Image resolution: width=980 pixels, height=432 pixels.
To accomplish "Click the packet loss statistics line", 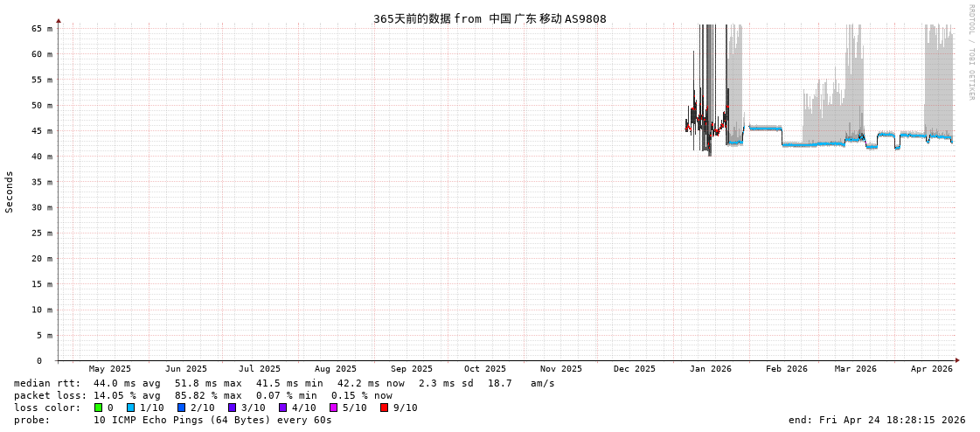I will [203, 395].
